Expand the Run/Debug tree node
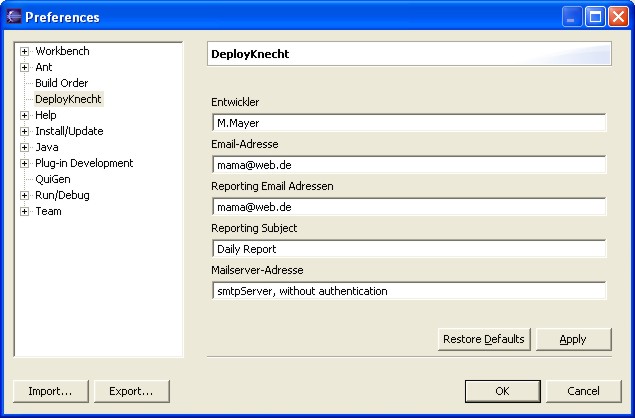635x418 pixels. pos(24,195)
